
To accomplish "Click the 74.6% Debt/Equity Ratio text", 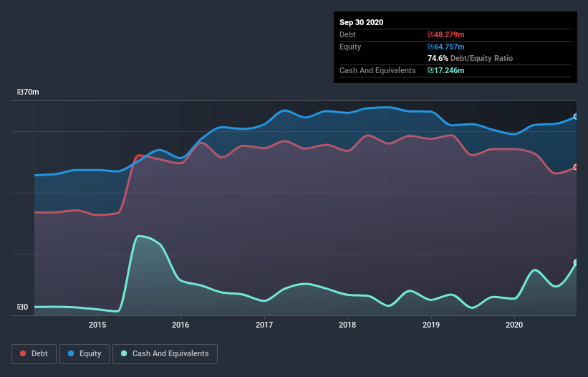I will click(x=470, y=58).
